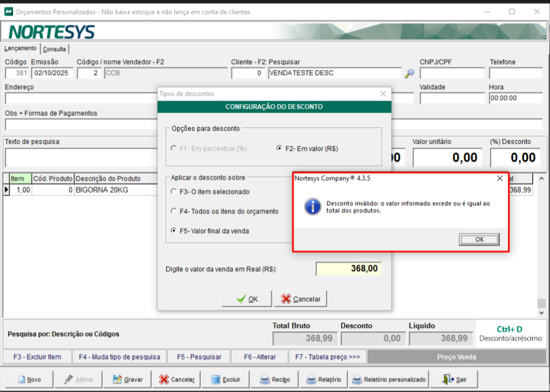Select F5- Valor final da venda option
Image resolution: width=550 pixels, height=392 pixels.
click(174, 231)
